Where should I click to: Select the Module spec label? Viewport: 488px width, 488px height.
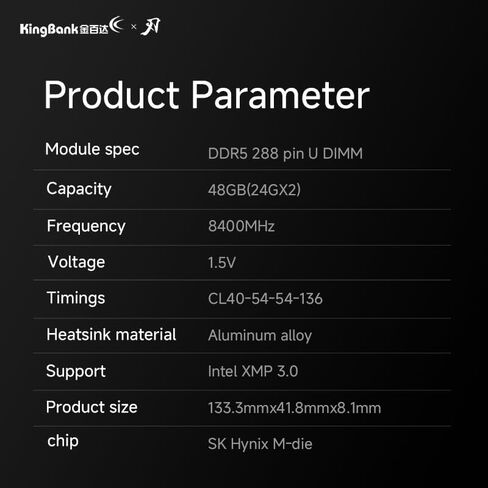92,149
